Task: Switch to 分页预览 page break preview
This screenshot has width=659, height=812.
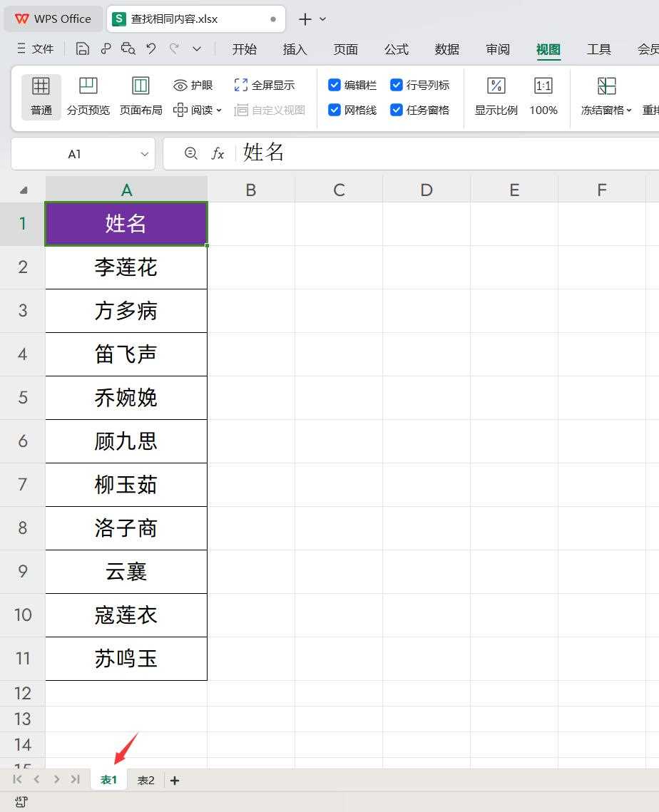Action: click(x=88, y=96)
